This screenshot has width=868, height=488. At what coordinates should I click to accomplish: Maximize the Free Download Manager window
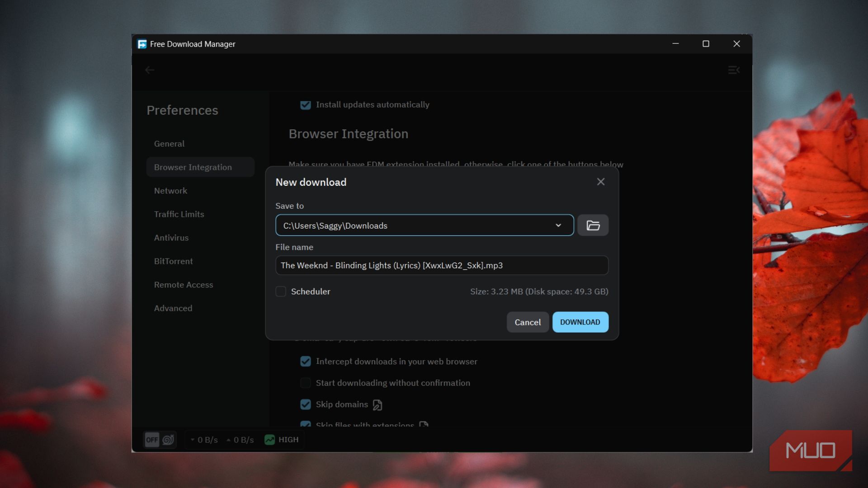(706, 44)
